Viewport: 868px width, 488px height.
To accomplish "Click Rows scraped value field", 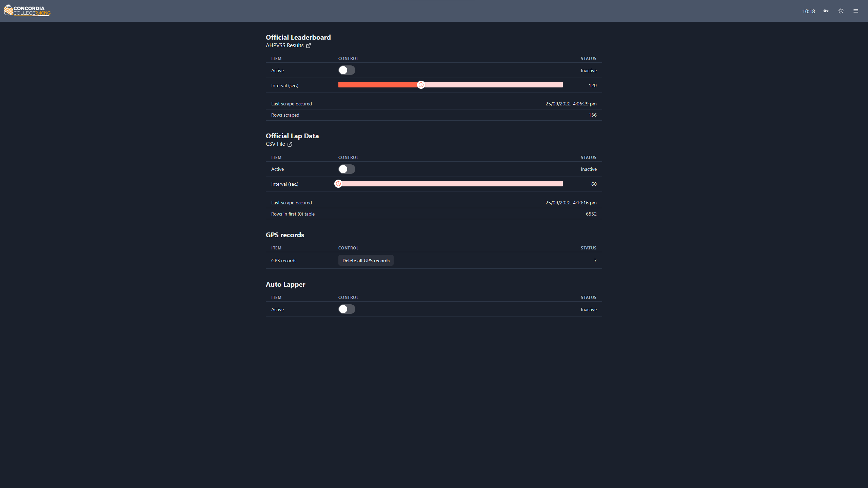I will pyautogui.click(x=592, y=115).
